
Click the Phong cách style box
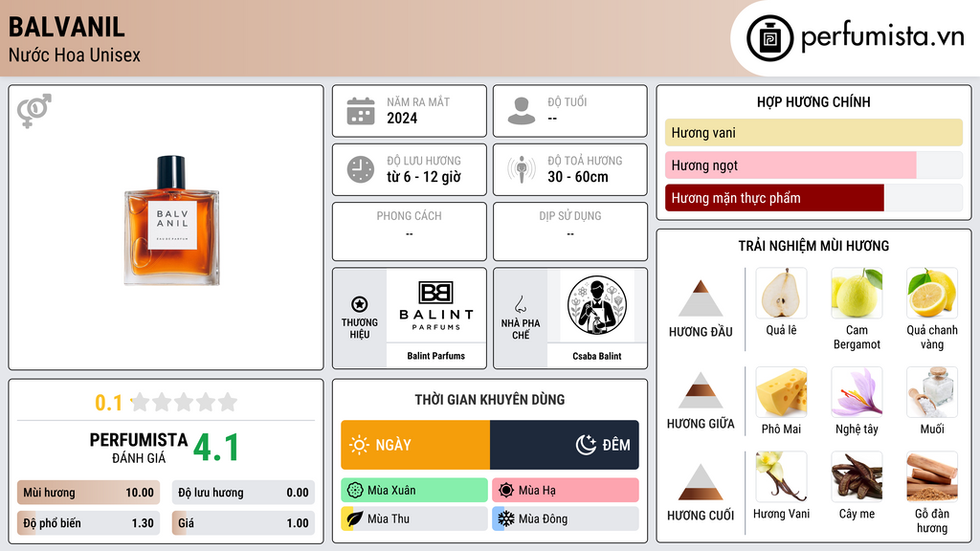(x=410, y=231)
